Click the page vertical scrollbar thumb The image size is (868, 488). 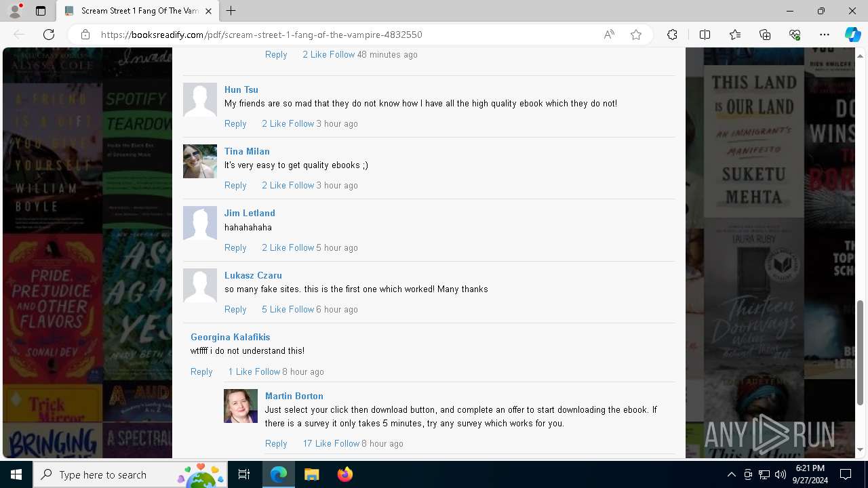tap(861, 352)
